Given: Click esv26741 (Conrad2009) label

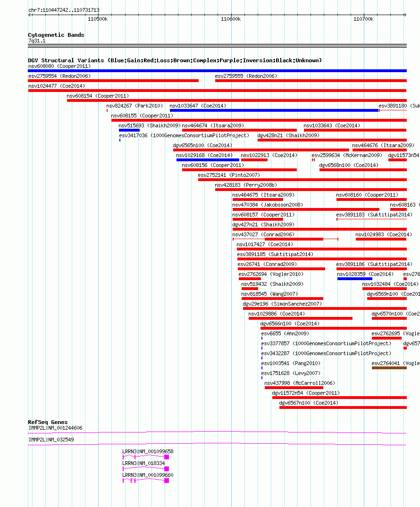Looking at the screenshot, I should 267,264.
